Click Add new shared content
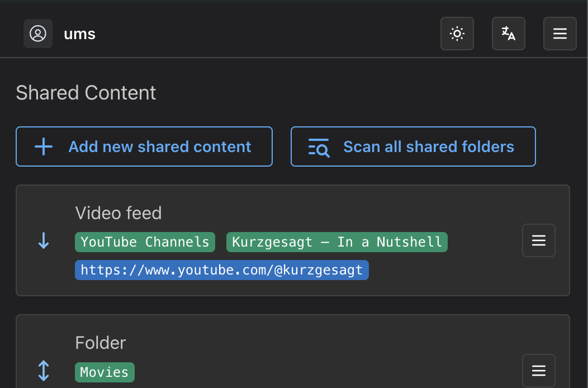This screenshot has width=588, height=388. [x=144, y=146]
